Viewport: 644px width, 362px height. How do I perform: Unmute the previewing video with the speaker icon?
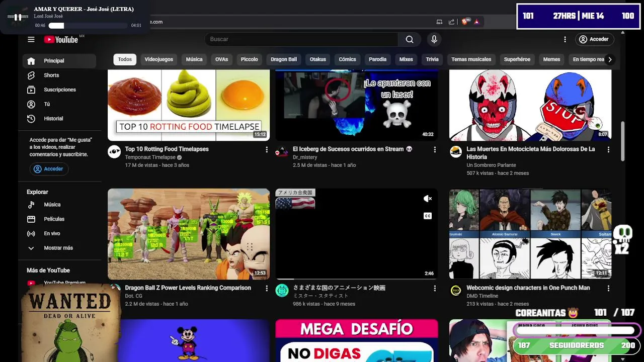(428, 199)
